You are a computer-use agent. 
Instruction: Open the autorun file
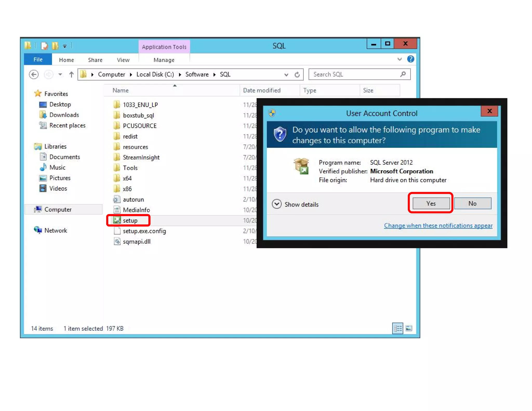[x=133, y=200]
